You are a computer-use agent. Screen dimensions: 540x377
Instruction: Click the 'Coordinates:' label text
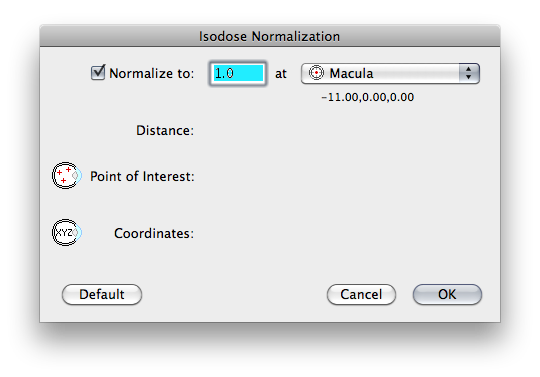pos(154,233)
